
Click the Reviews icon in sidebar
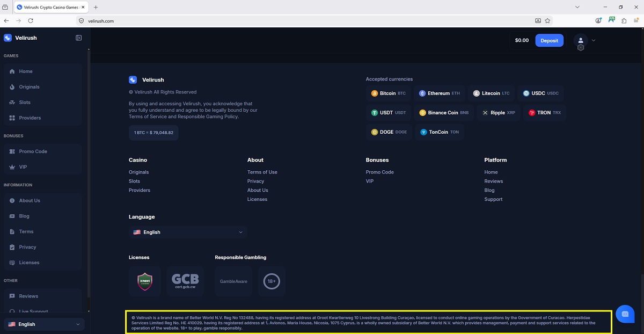(12, 296)
